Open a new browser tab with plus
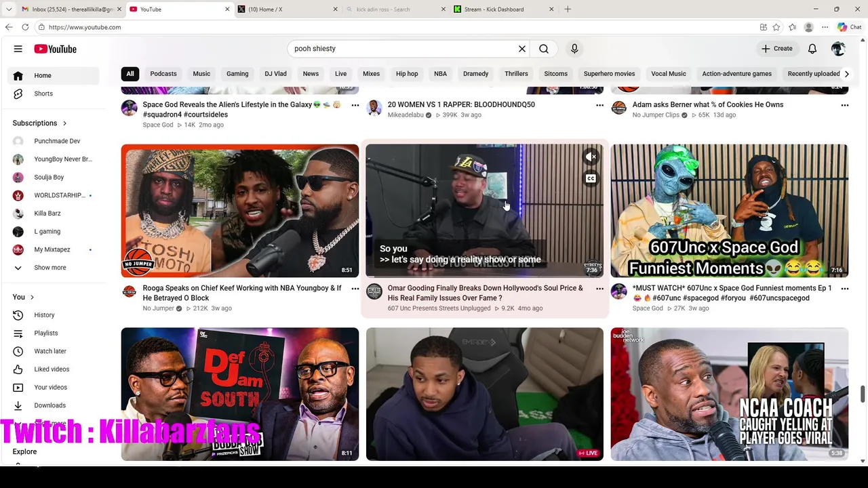This screenshot has height=488, width=868. click(x=568, y=9)
